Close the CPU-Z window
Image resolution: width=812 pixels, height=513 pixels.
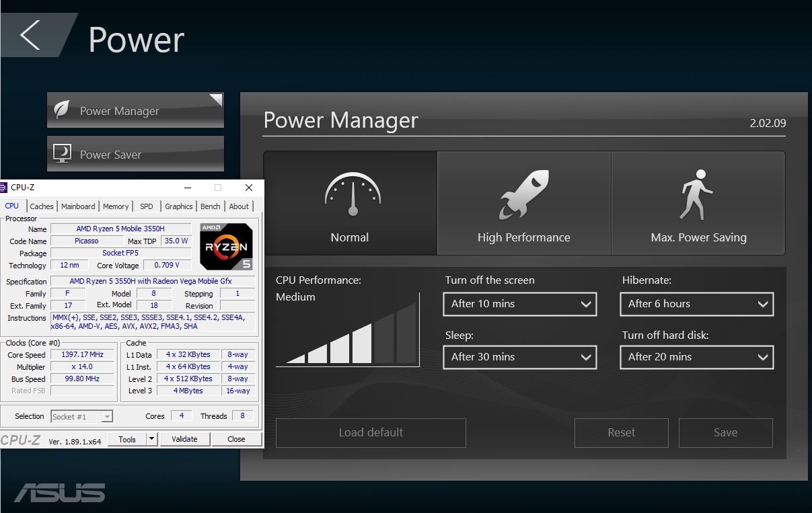(x=249, y=188)
